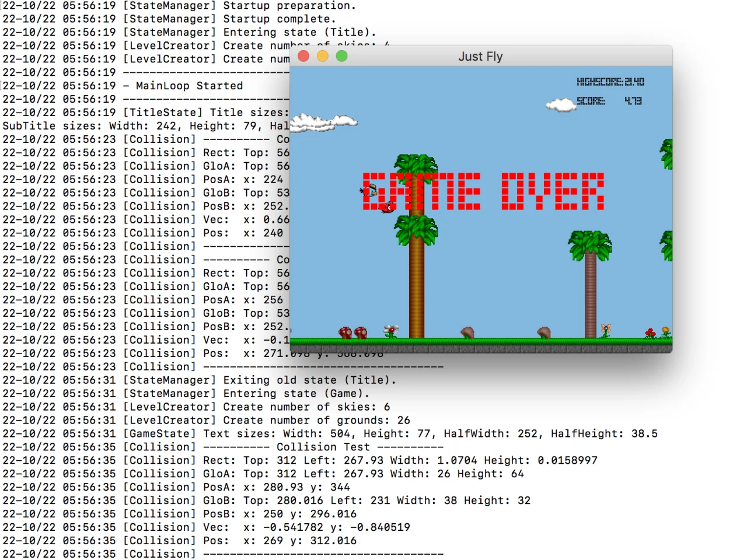
Task: Click the SCORE value 4.73
Action: pyautogui.click(x=633, y=101)
